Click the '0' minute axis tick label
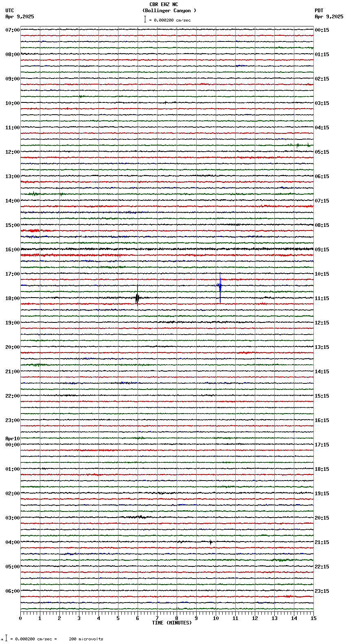Screen dimensions: 346x644 [x=20, y=618]
